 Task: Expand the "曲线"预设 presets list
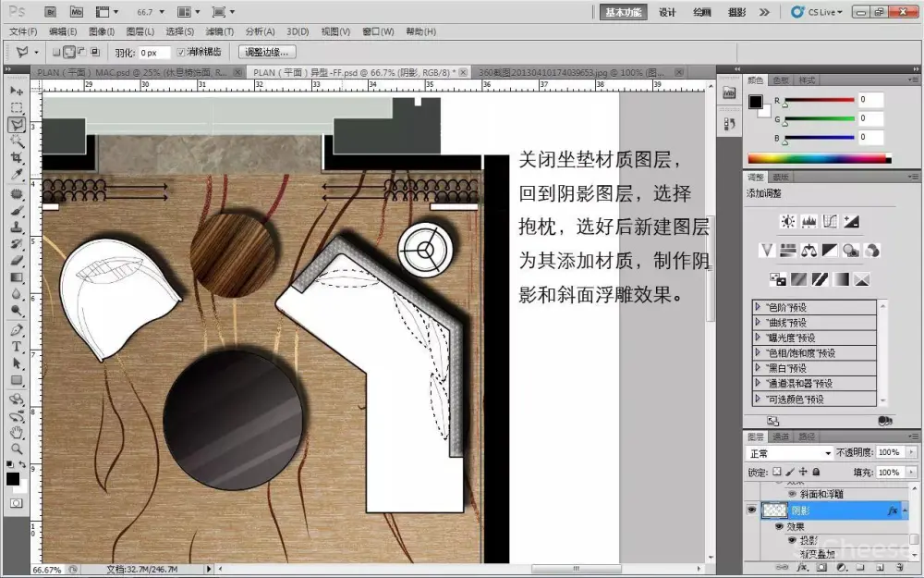coord(760,322)
